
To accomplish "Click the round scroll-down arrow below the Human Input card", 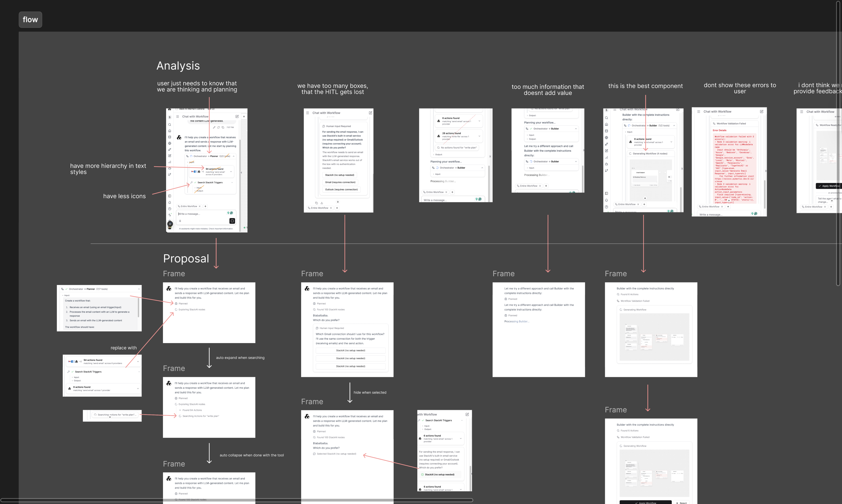I will pyautogui.click(x=338, y=202).
